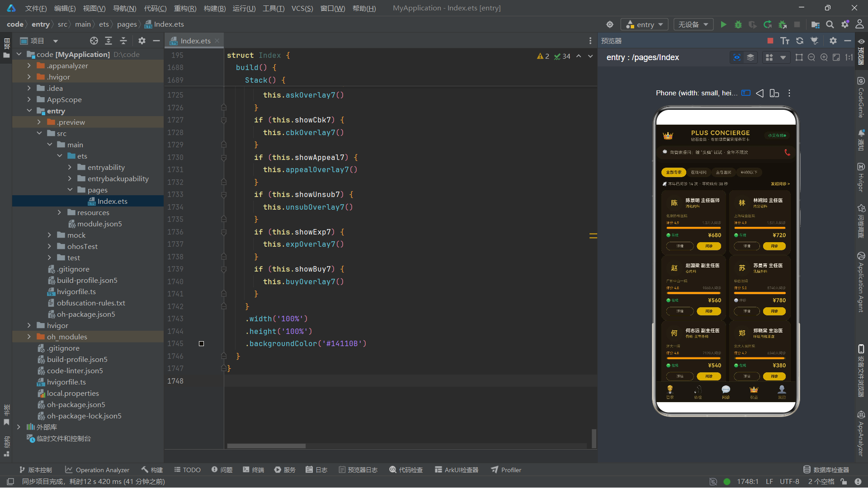Select 在线可问 filter chip in preview

click(x=698, y=172)
